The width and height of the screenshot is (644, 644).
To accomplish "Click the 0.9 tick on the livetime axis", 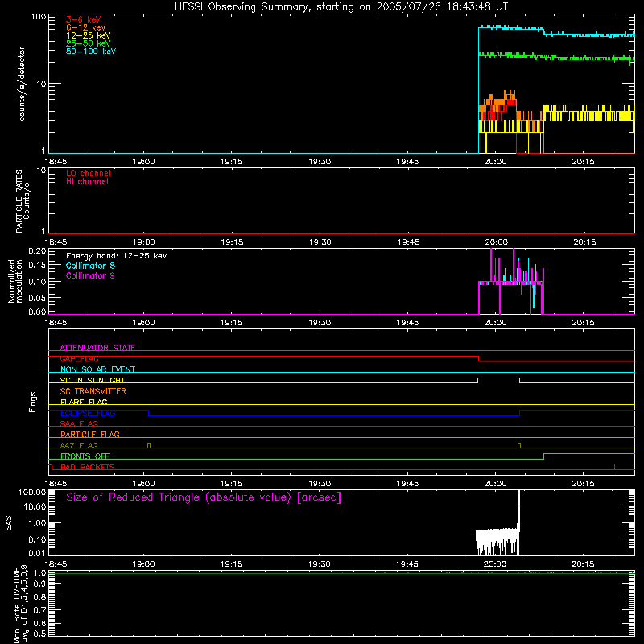I will coord(39,584).
